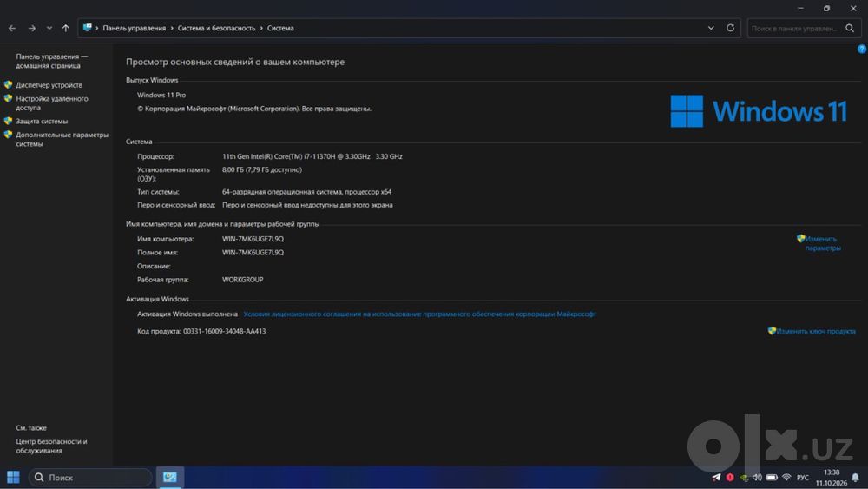Minimize the System window
This screenshot has width=868, height=489.
point(800,9)
